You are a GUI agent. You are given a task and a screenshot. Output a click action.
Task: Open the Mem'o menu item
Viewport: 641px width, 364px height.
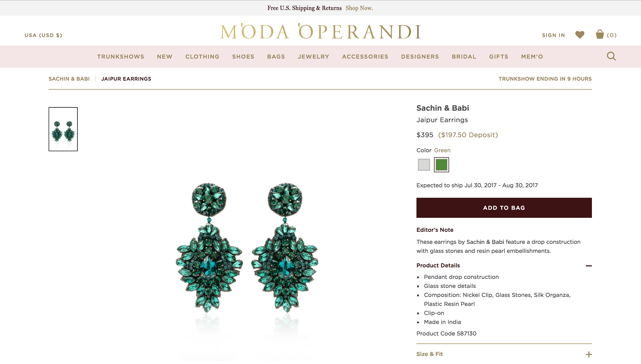point(532,57)
